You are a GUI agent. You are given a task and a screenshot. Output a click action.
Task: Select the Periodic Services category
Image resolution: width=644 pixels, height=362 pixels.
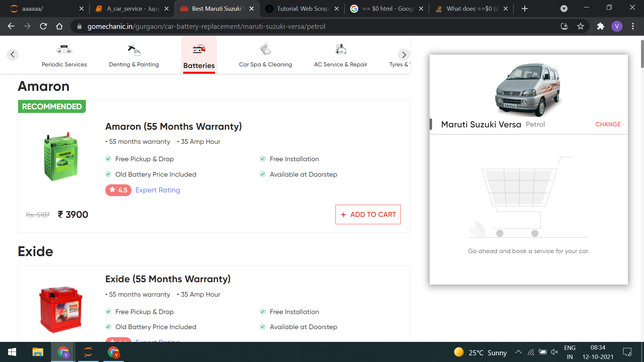pos(64,55)
